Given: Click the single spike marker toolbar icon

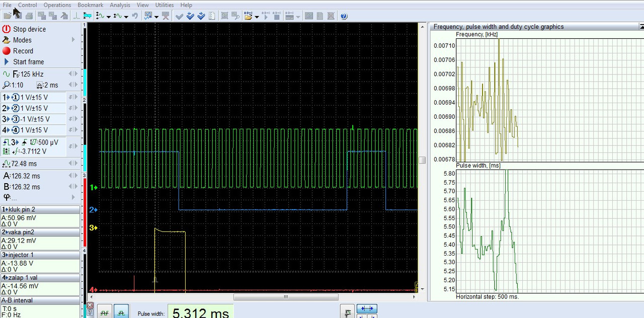Looking at the screenshot, I should 77,16.
